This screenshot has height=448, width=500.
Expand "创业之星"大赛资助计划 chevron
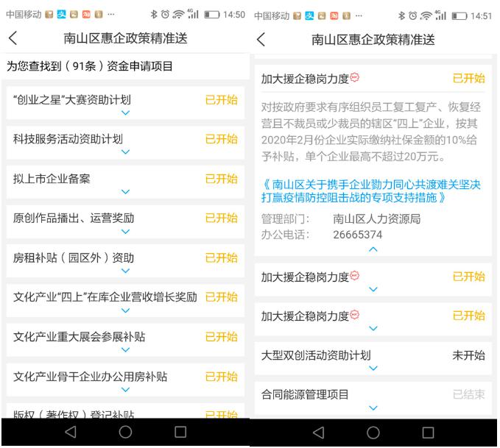[x=126, y=113]
